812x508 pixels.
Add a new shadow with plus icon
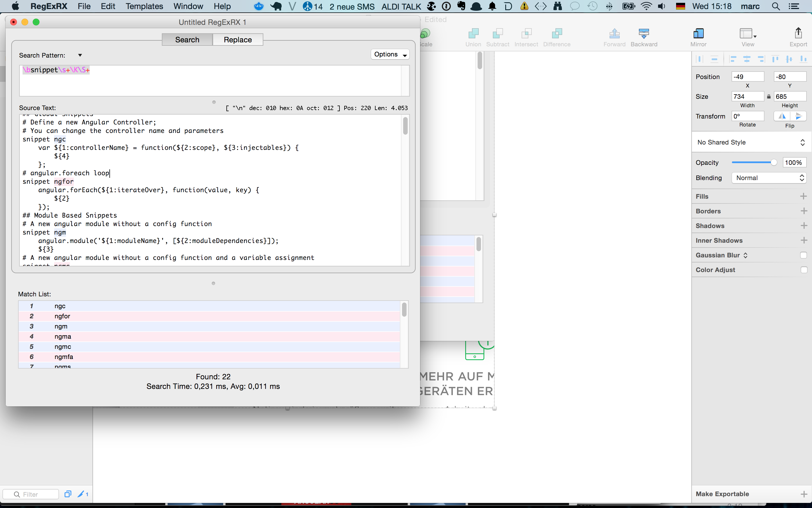click(x=803, y=226)
